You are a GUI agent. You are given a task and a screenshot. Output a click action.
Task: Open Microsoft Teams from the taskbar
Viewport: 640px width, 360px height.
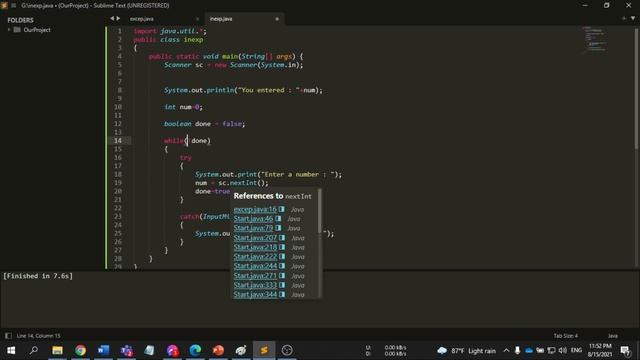[x=127, y=350]
